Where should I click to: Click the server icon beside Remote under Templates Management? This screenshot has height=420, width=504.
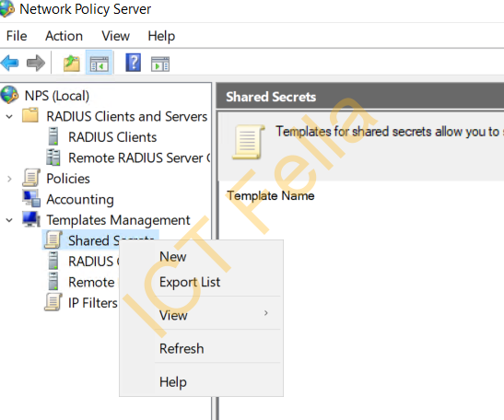pyautogui.click(x=53, y=281)
